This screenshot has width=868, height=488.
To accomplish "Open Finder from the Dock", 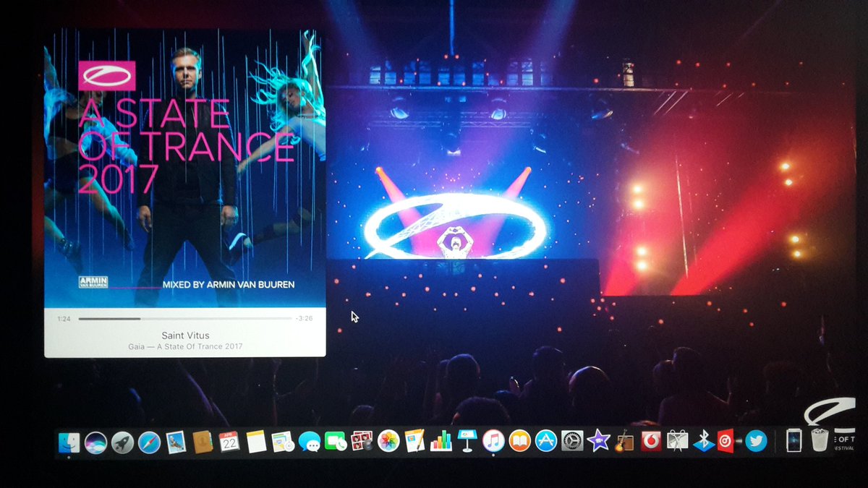I will [69, 442].
